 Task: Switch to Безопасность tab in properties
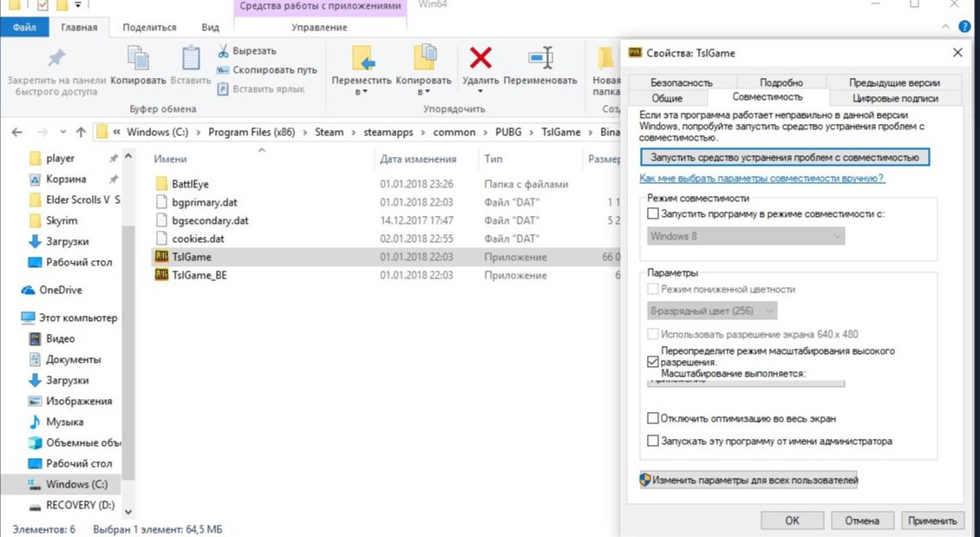click(x=682, y=82)
